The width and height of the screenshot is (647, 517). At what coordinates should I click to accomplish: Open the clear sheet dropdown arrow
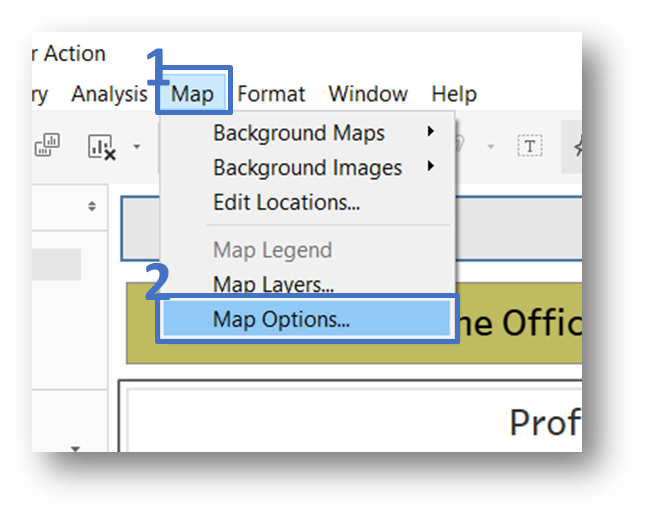137,146
